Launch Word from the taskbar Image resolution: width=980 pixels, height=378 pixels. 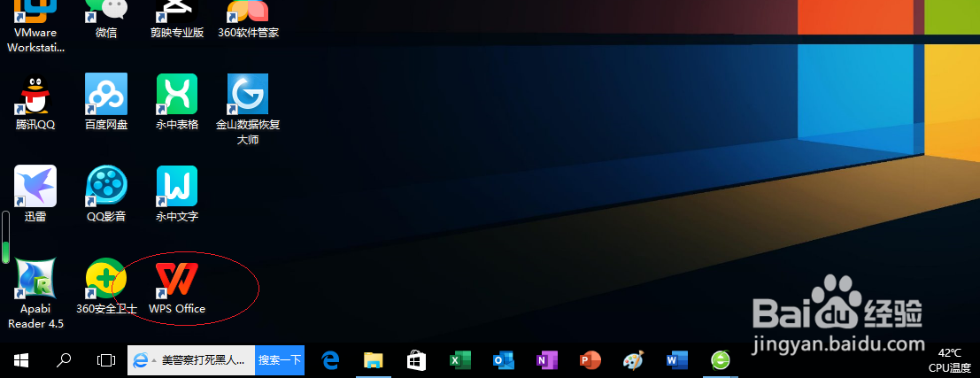point(677,360)
